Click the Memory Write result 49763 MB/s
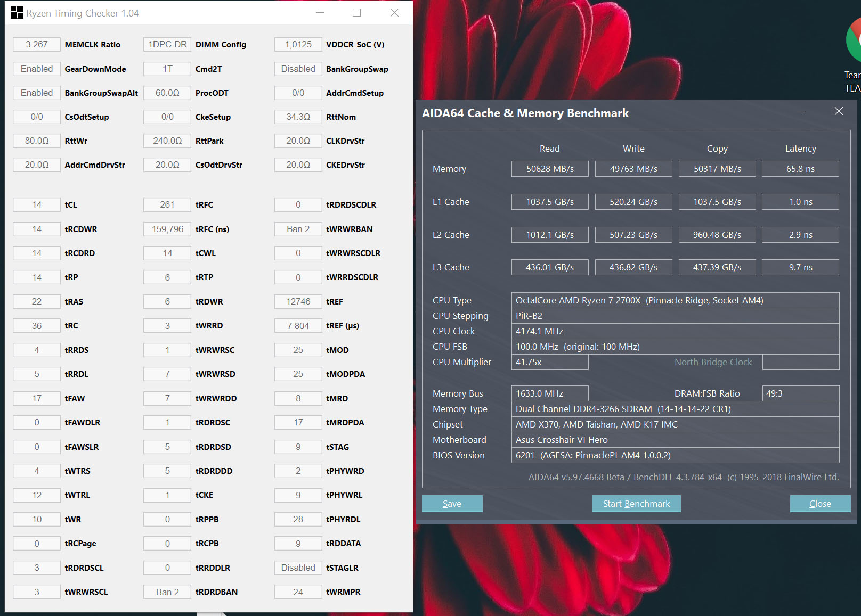The image size is (861, 616). coord(633,169)
